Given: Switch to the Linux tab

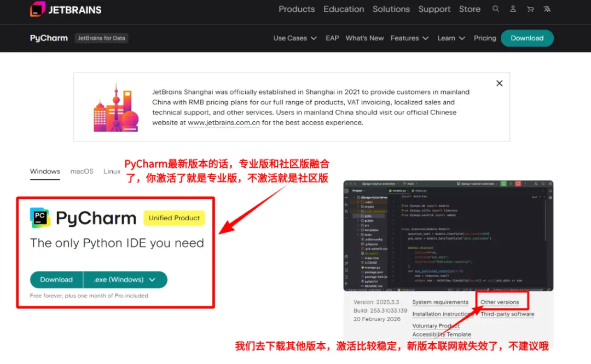Looking at the screenshot, I should [x=112, y=171].
